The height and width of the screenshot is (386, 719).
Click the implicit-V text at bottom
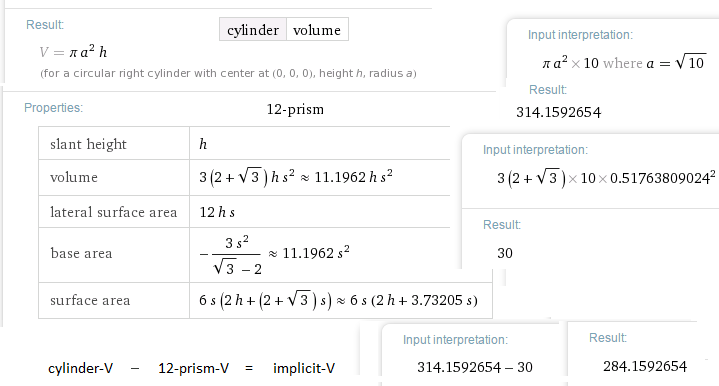[304, 368]
